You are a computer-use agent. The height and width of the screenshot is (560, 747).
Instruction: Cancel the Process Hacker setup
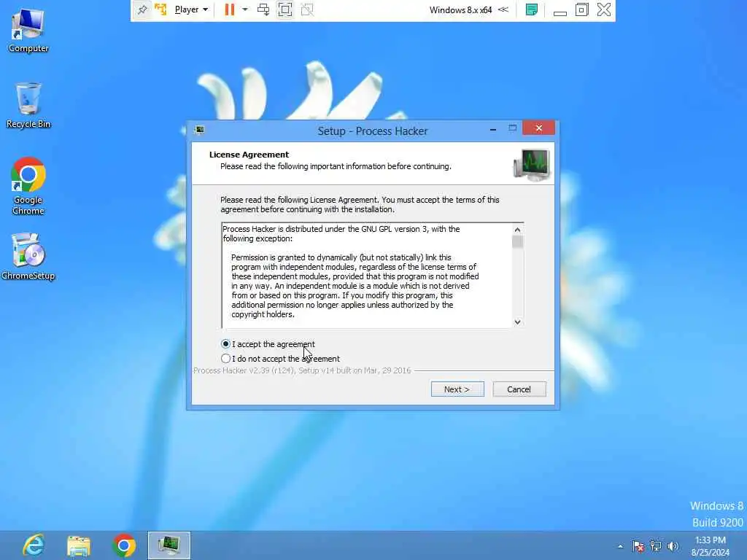point(519,389)
